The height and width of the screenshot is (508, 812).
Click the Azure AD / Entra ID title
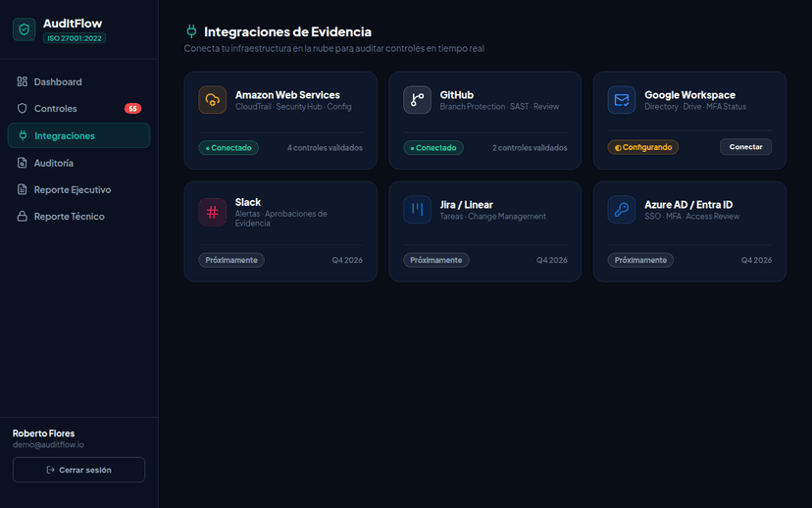tap(688, 205)
